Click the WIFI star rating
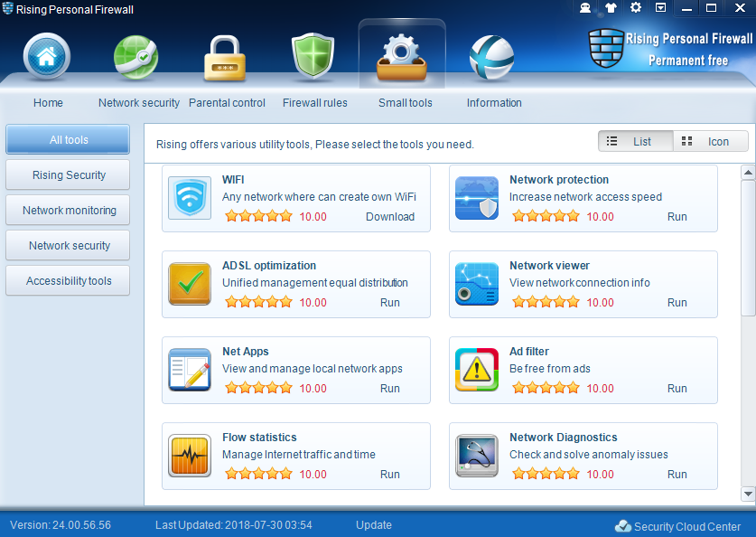The height and width of the screenshot is (537, 756). point(259,216)
